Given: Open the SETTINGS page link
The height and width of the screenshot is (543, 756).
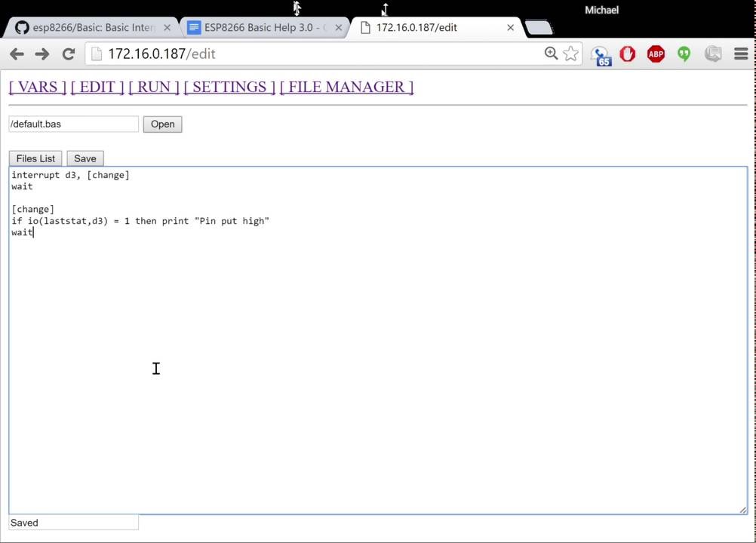Looking at the screenshot, I should click(229, 87).
